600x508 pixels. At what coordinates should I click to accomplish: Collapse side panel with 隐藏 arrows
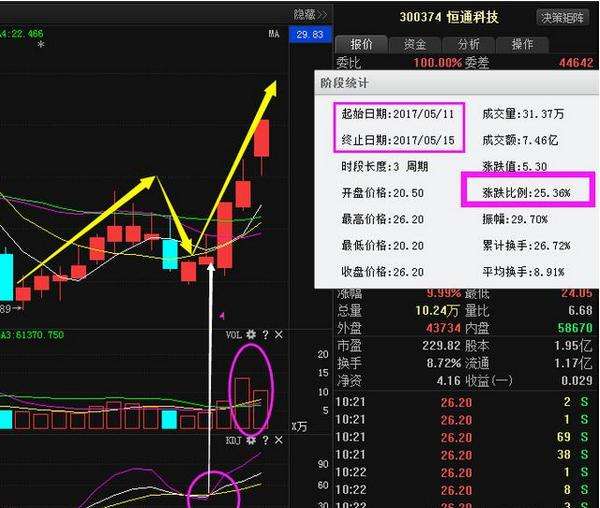[310, 14]
